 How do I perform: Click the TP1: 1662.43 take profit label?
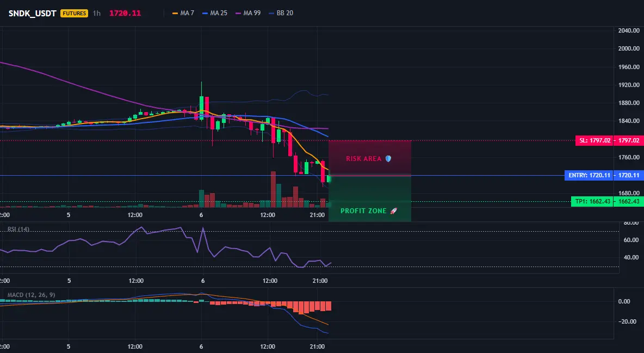pos(592,201)
